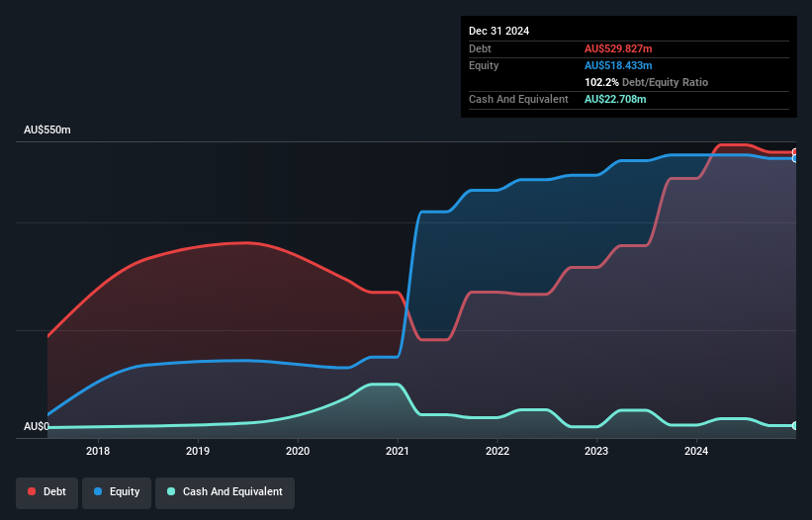This screenshot has height=520, width=812.
Task: Click the red Debt legend dot
Action: tap(32, 491)
